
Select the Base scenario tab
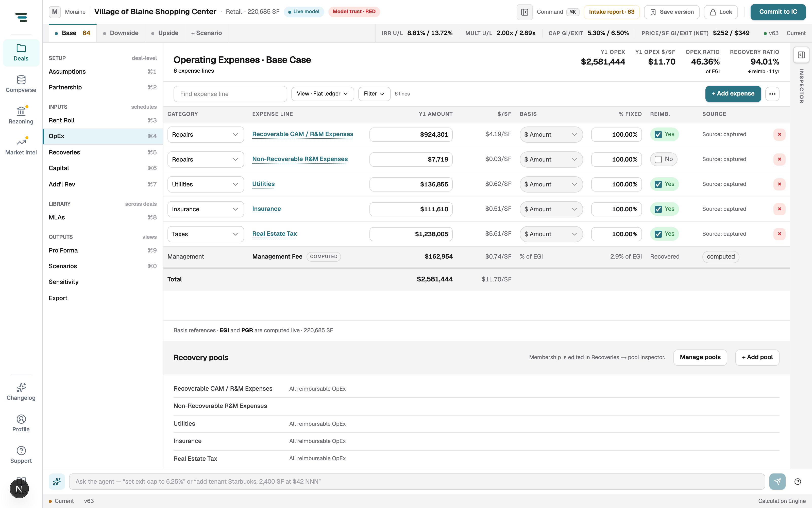(73, 33)
